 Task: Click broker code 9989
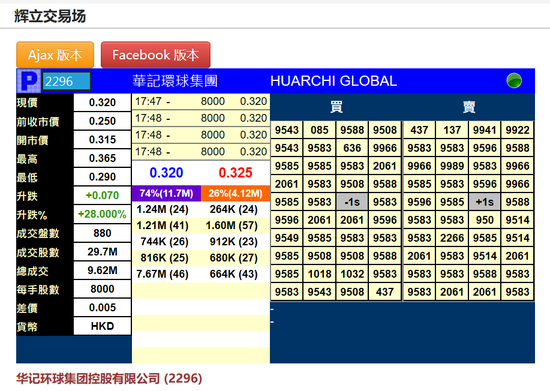452,166
